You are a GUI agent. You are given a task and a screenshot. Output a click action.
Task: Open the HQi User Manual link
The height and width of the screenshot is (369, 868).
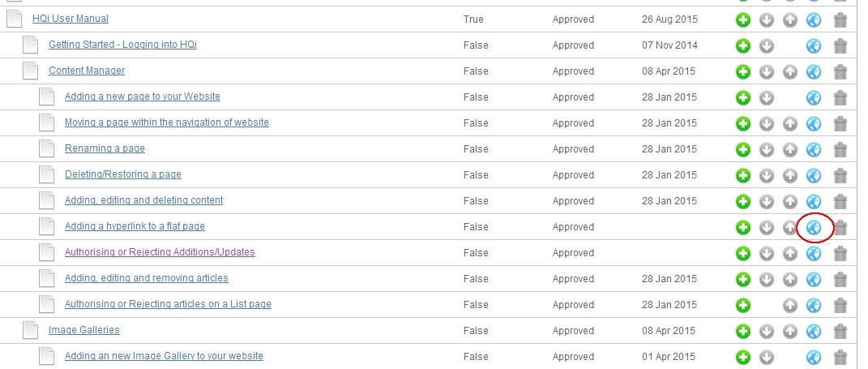(71, 19)
